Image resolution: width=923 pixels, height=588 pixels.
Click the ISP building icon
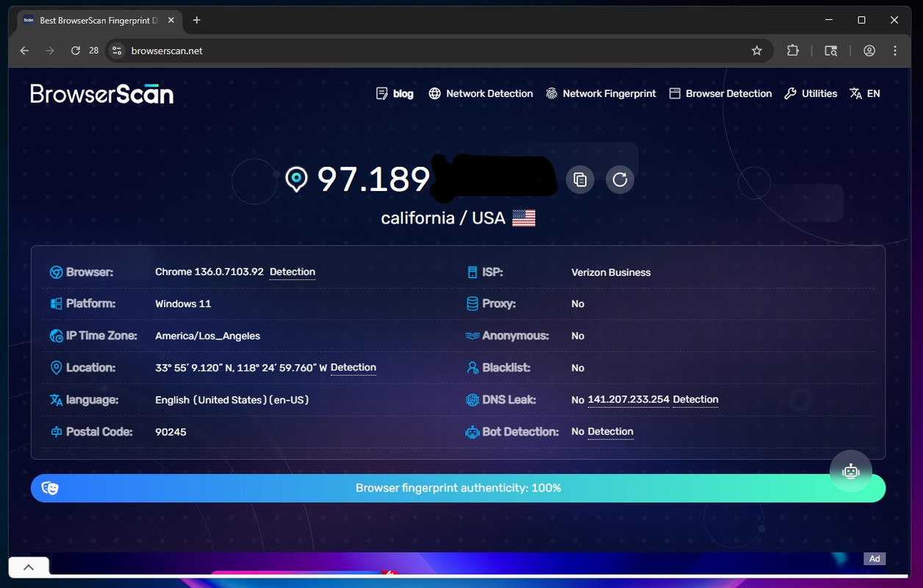(473, 272)
